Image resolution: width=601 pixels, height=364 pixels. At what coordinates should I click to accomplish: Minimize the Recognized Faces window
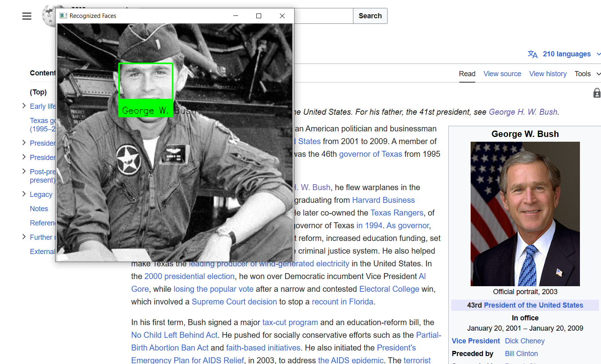coord(236,16)
